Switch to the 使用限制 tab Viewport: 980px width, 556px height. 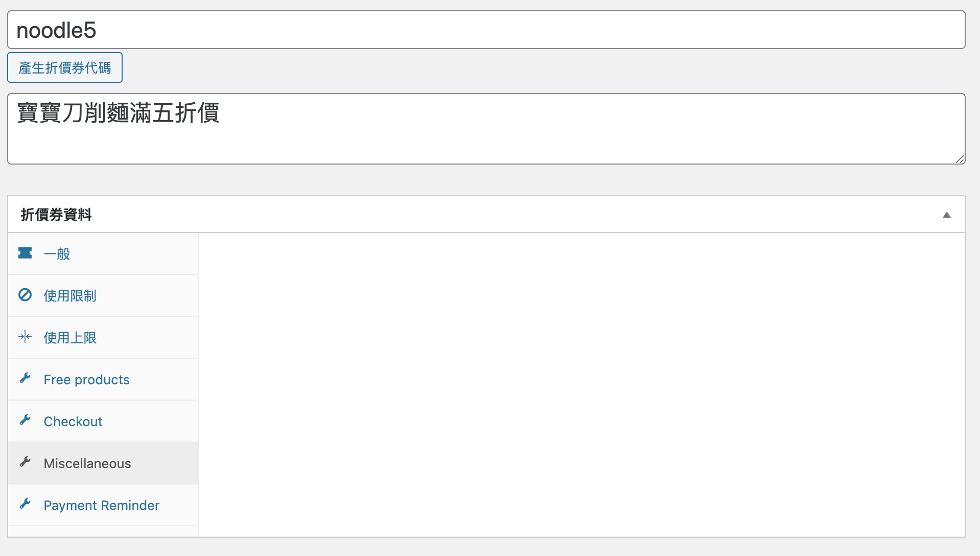103,295
